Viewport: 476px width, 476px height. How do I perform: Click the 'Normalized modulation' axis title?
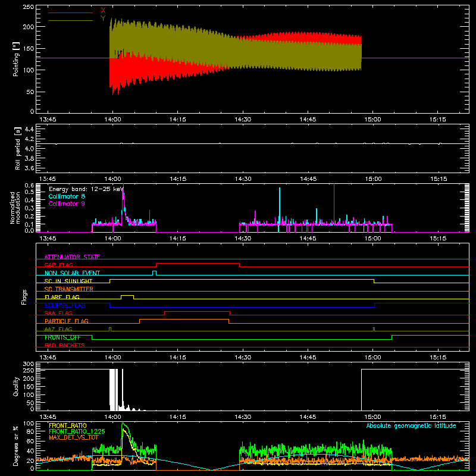[15, 208]
